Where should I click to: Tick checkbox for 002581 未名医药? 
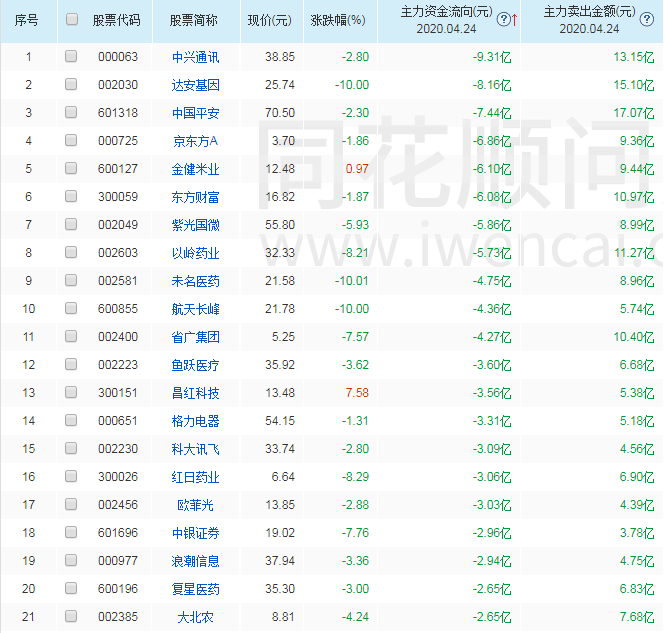coord(71,280)
